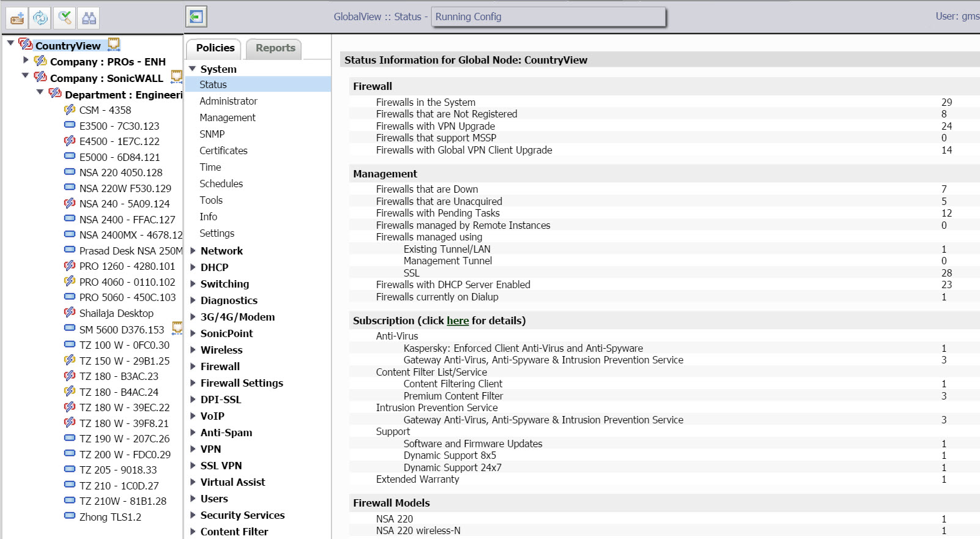This screenshot has width=980, height=539.
Task: Expand the Company PROs - ENH node
Action: (26, 60)
